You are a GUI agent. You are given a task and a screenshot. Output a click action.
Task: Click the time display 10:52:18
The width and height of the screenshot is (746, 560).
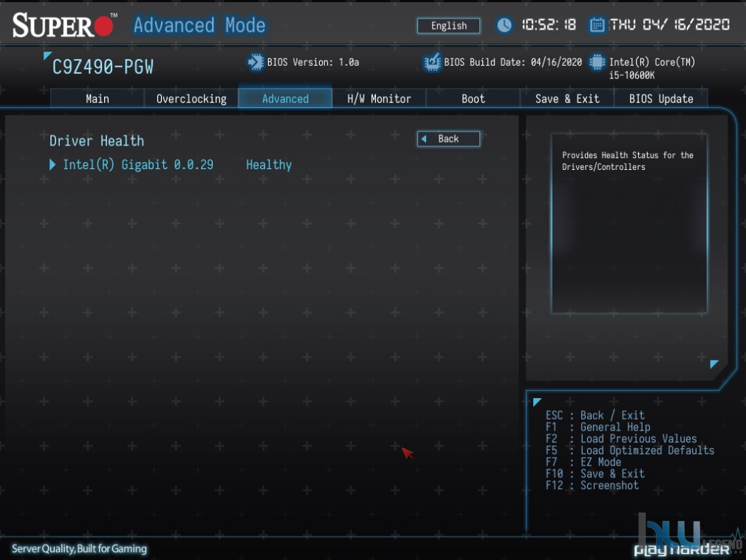point(549,24)
